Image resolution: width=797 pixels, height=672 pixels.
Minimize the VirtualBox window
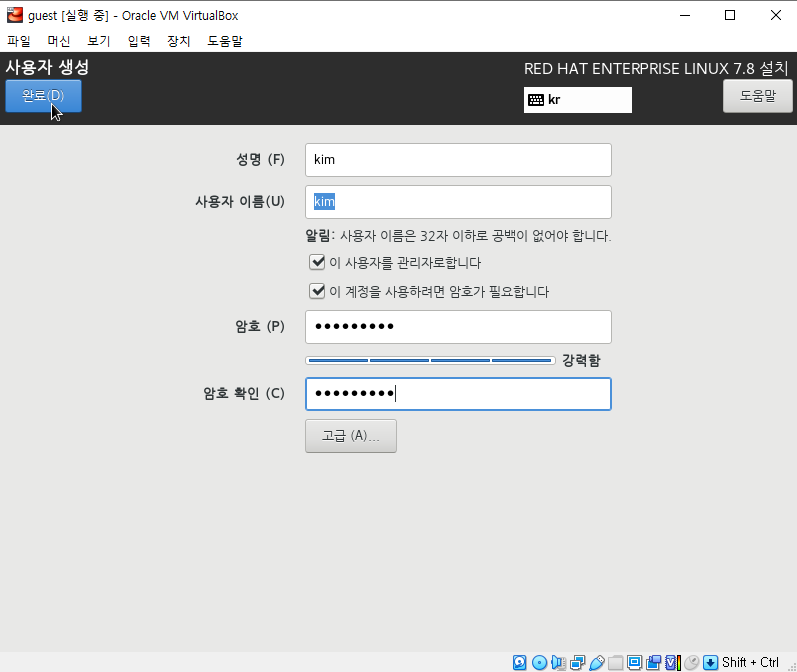[685, 15]
